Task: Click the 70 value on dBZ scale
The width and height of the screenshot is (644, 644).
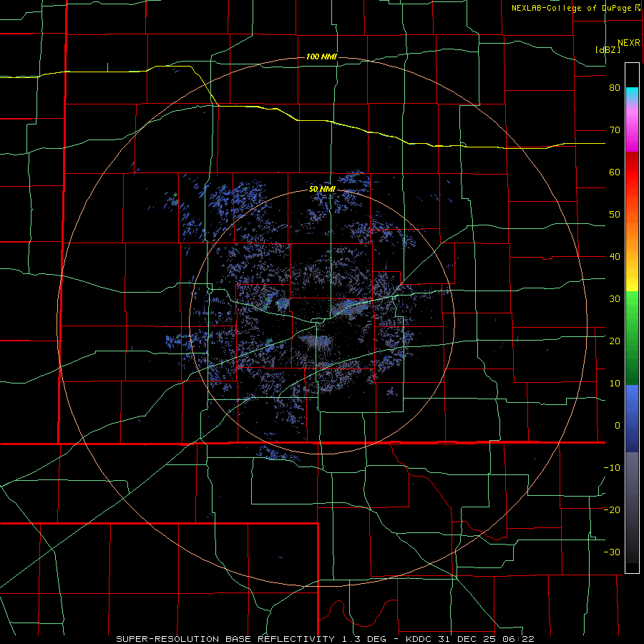Action: click(615, 130)
